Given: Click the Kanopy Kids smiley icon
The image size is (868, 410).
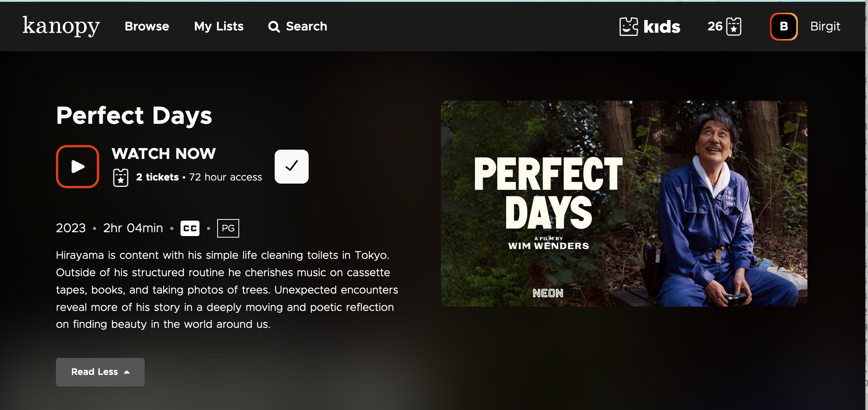Looking at the screenshot, I should (x=628, y=27).
